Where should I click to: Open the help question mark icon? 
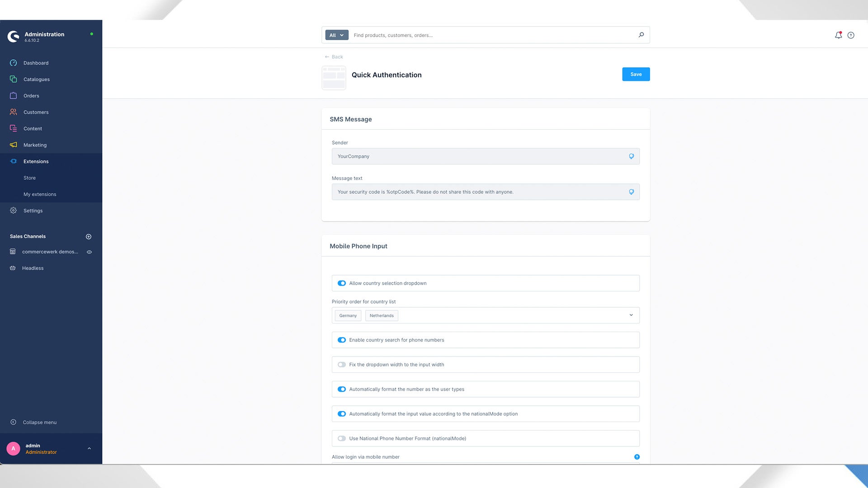(x=851, y=35)
